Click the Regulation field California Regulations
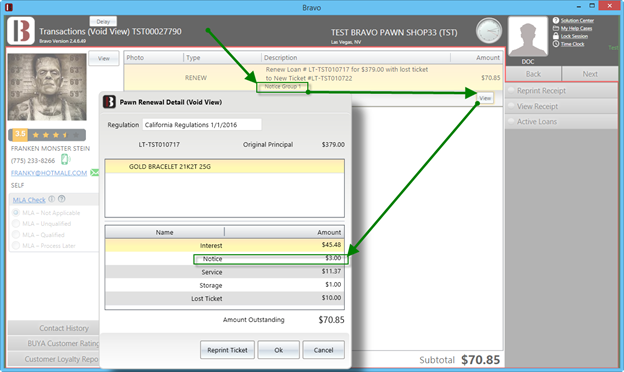This screenshot has height=372, width=624. (x=202, y=125)
